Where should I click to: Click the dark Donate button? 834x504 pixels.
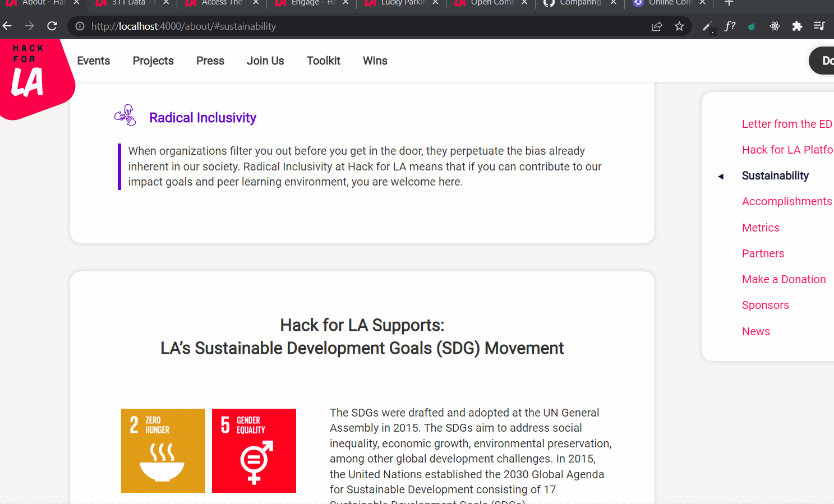(822, 61)
